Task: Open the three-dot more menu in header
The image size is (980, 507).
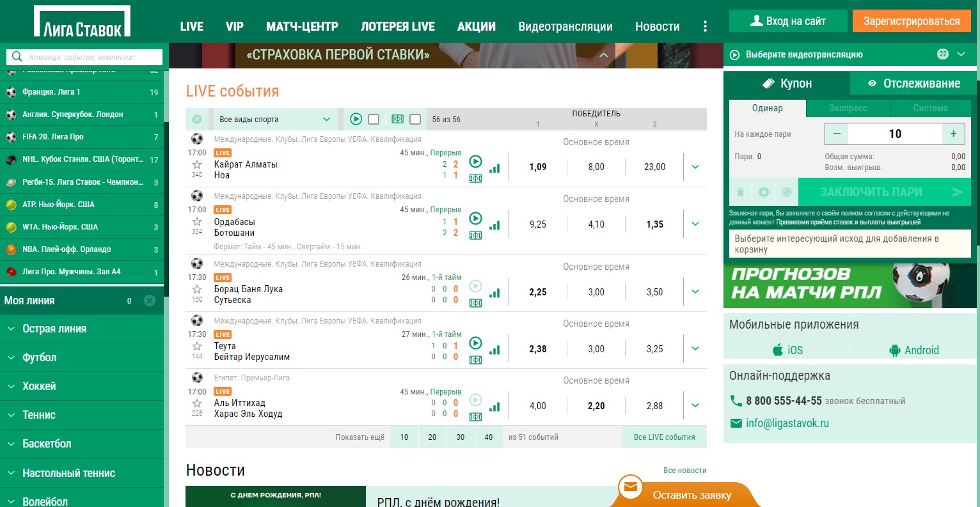Action: point(705,26)
